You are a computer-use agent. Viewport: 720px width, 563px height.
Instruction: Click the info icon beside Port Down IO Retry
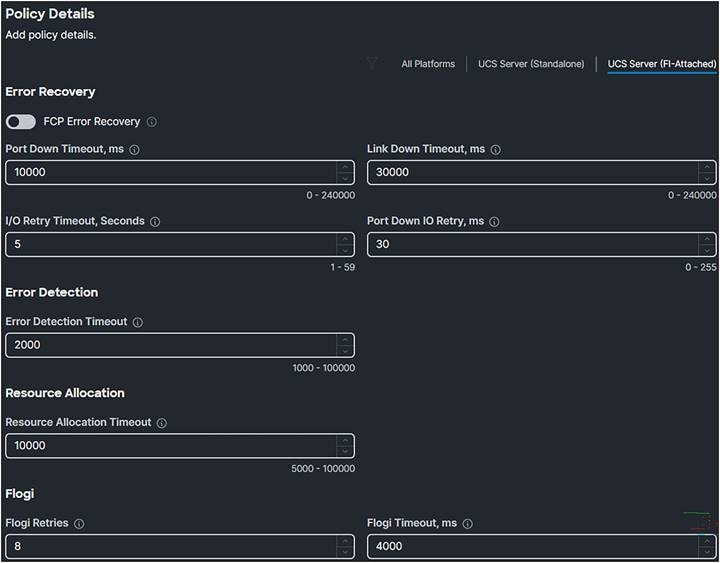click(494, 222)
